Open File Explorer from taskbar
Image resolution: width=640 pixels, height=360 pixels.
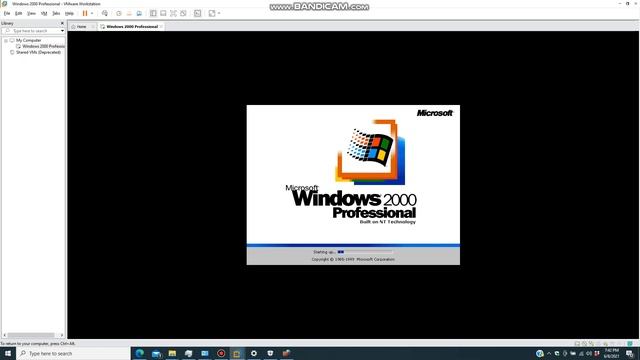point(172,353)
